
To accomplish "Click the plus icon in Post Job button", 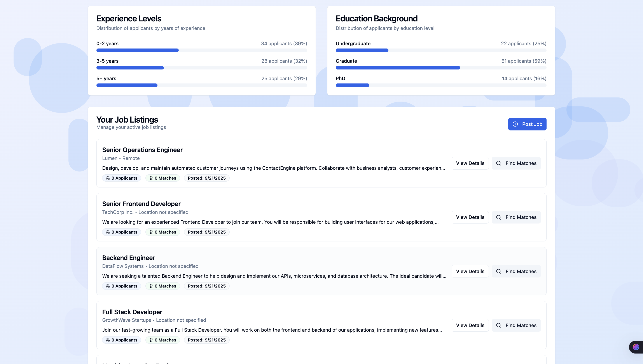I will [515, 124].
